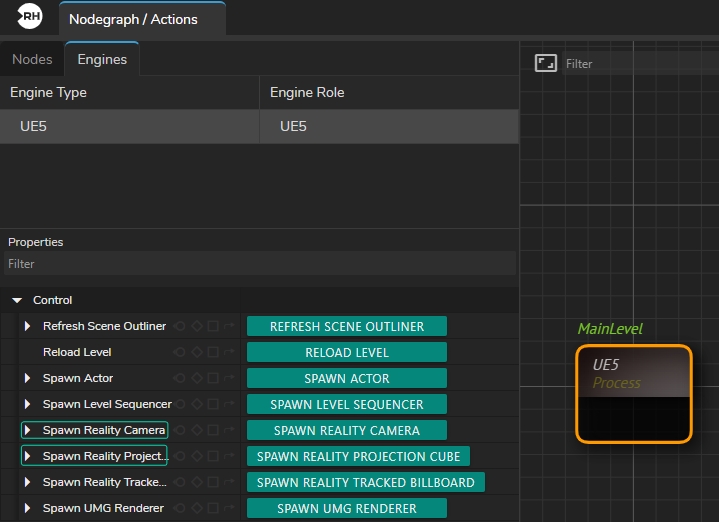Click the arrow icon in Refresh Scene Outliner row

tap(229, 326)
